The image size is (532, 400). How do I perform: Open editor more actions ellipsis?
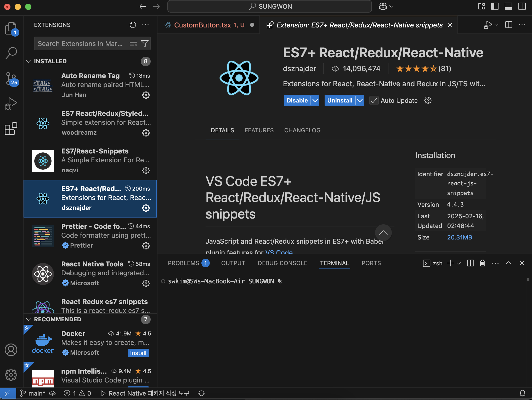[x=522, y=25]
